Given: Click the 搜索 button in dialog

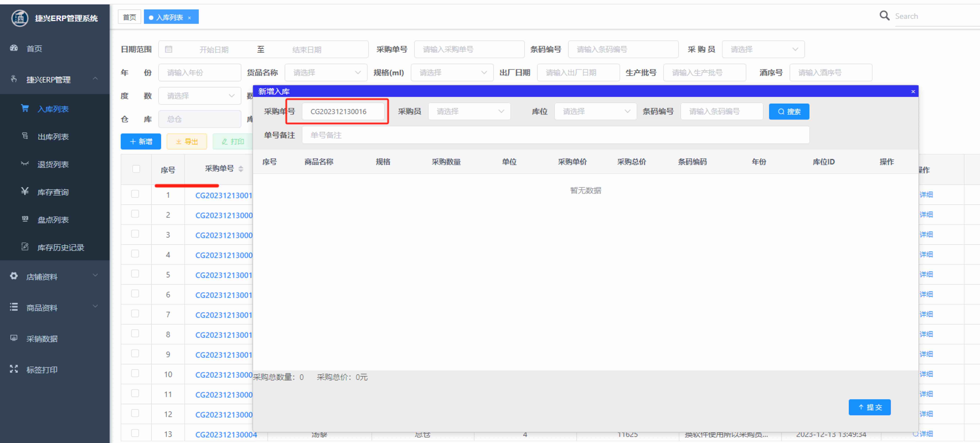Looking at the screenshot, I should (x=789, y=111).
